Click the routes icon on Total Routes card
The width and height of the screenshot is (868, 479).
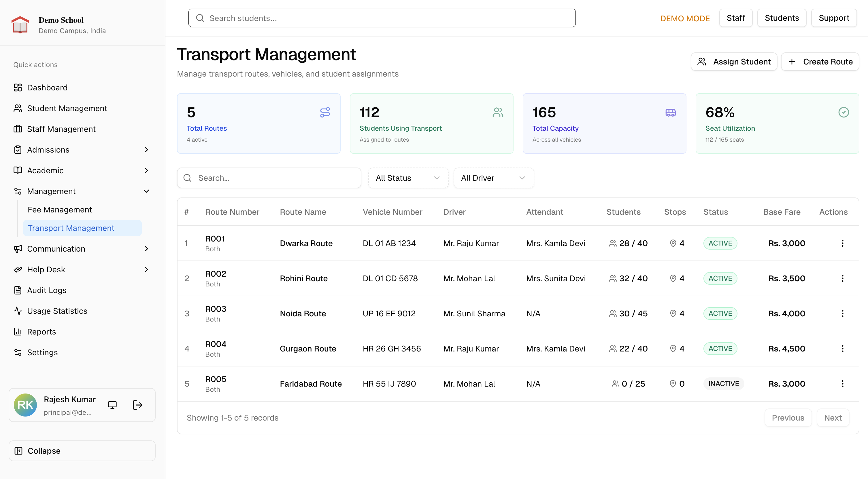tap(325, 113)
